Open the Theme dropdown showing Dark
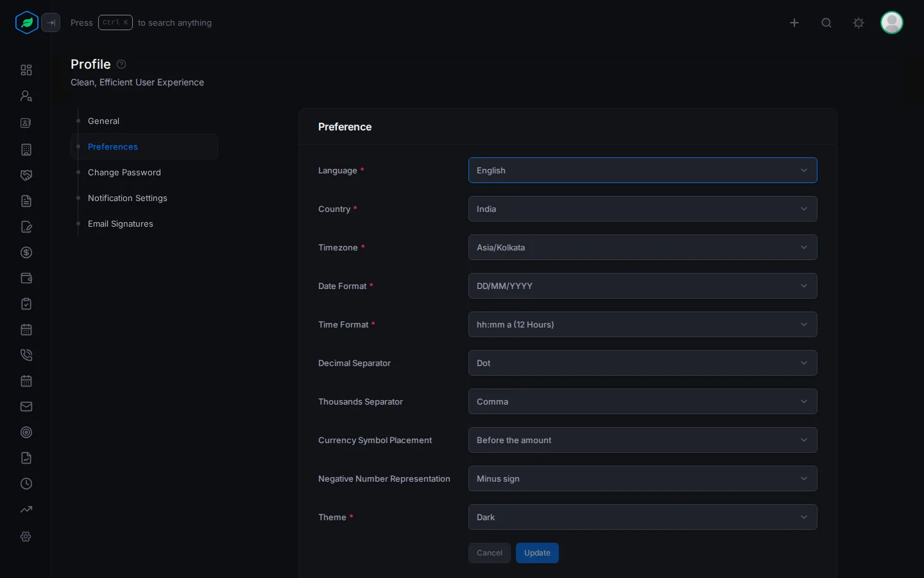The width and height of the screenshot is (924, 578). click(642, 517)
